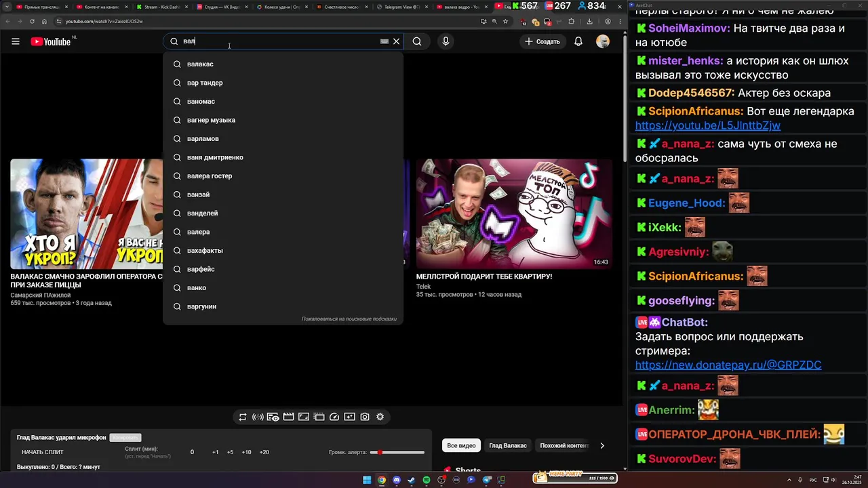The height and width of the screenshot is (488, 868).
Task: Add +1 minute to split
Action: [215, 452]
